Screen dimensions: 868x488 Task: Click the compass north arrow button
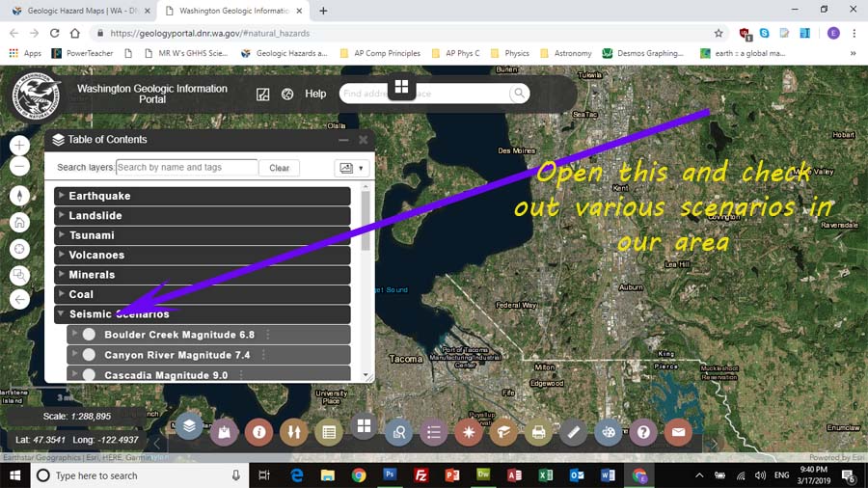tap(19, 195)
